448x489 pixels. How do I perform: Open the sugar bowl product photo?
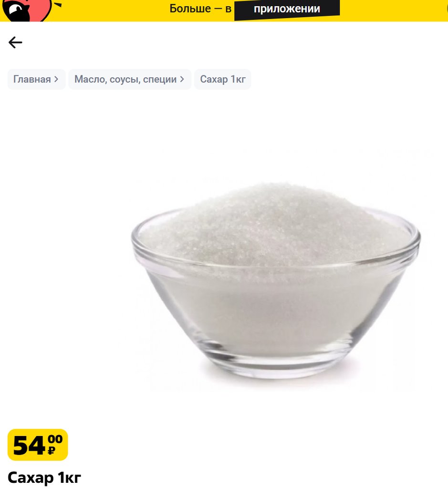[x=276, y=281]
